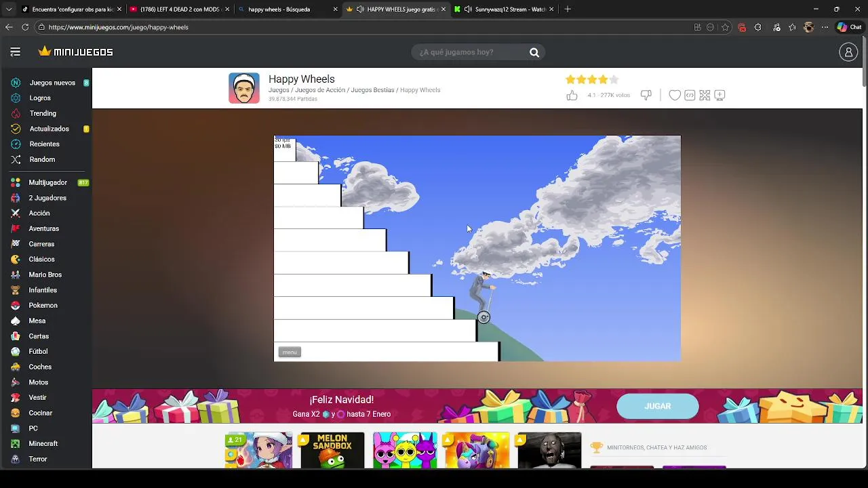Add game to favorites with heart icon

[x=675, y=96]
